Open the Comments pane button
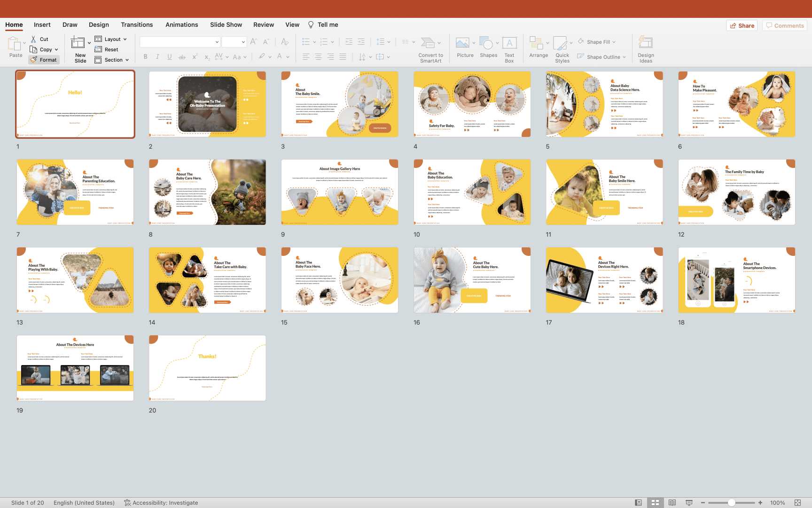 (x=784, y=25)
